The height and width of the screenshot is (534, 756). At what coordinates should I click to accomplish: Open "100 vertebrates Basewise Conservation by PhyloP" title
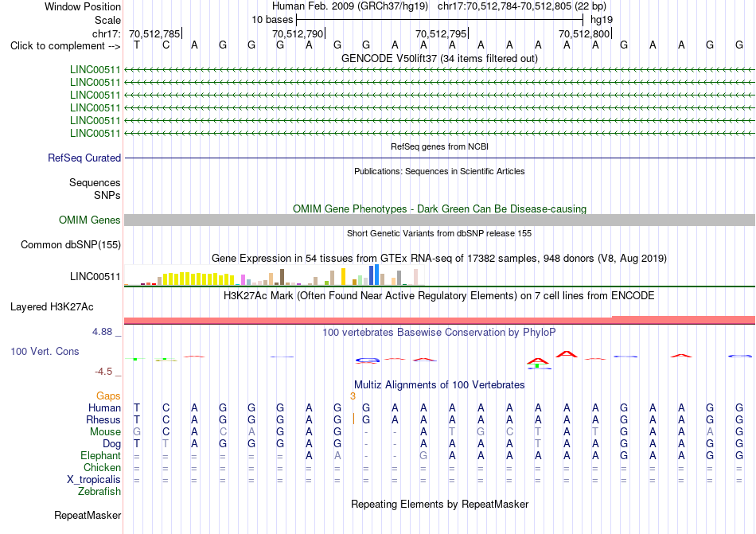[439, 332]
